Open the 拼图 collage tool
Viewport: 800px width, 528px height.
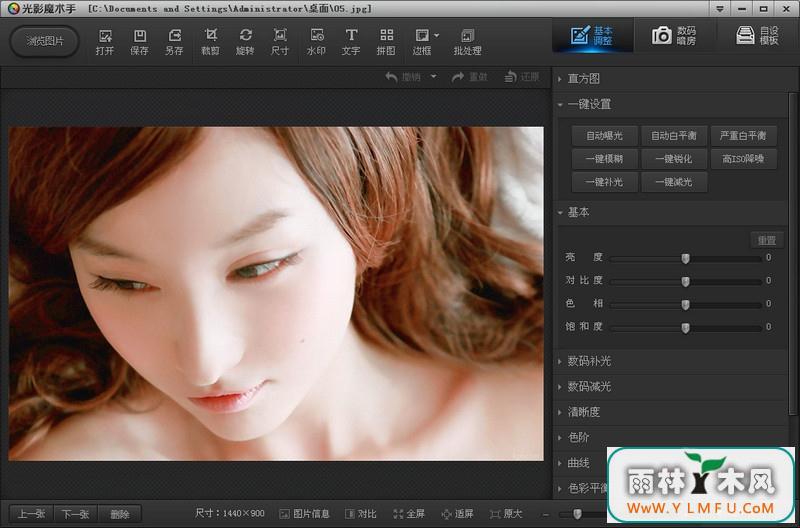point(386,42)
